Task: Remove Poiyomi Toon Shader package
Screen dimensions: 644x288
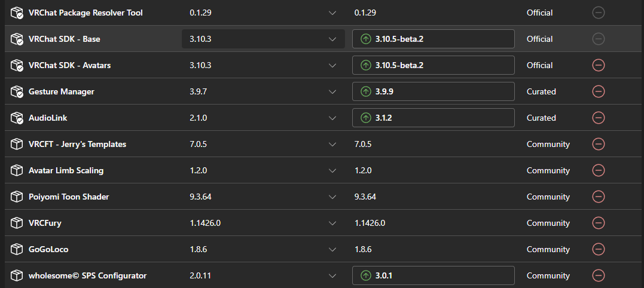Action: tap(599, 197)
